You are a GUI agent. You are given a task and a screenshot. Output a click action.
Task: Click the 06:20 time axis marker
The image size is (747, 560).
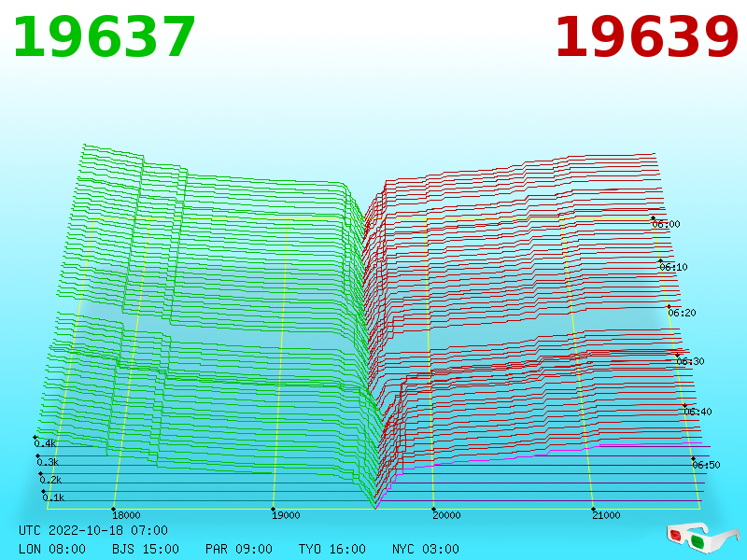683,313
